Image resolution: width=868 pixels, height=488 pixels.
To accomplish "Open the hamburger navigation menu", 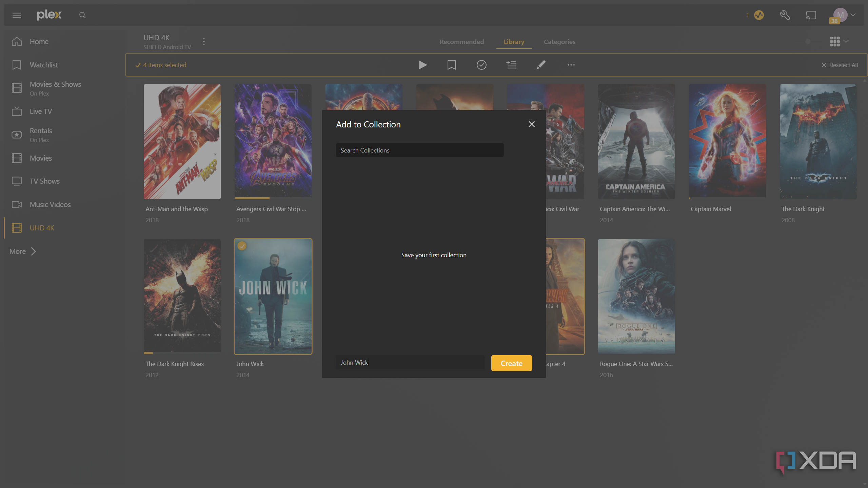I will point(17,15).
